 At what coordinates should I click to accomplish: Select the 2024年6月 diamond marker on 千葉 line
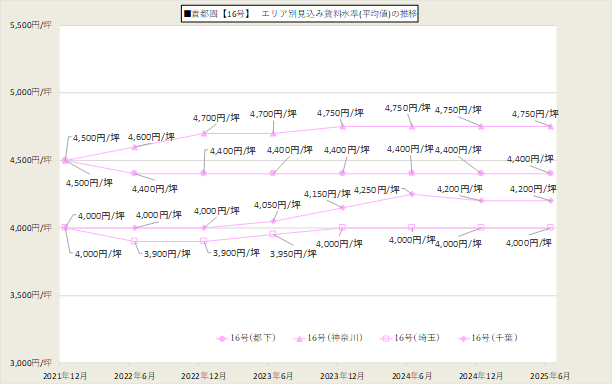click(x=412, y=194)
